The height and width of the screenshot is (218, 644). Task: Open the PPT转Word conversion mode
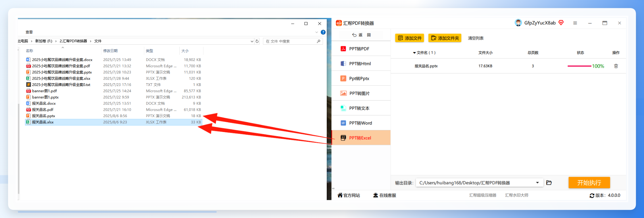click(x=361, y=123)
